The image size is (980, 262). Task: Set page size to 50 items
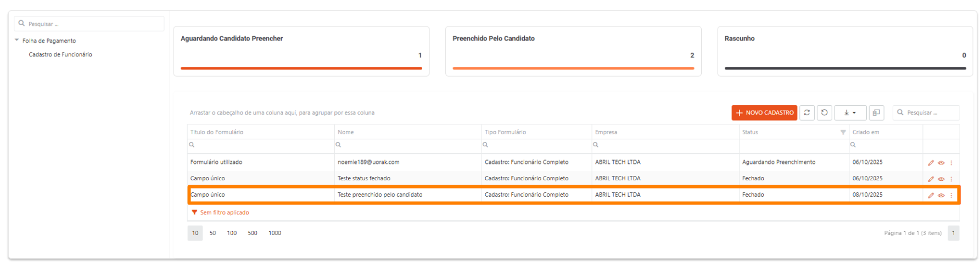(x=212, y=233)
